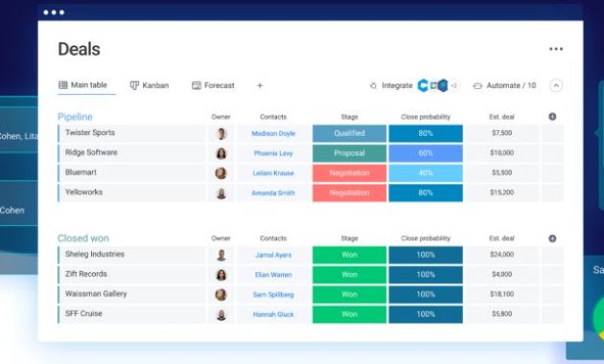Click the Closed won Est. deal header
This screenshot has height=364, width=604.
(x=502, y=239)
